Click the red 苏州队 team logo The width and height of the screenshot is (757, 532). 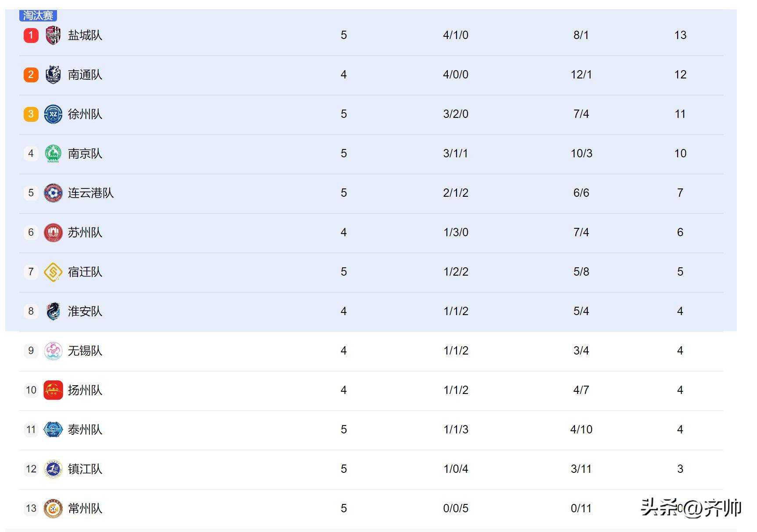click(x=53, y=232)
